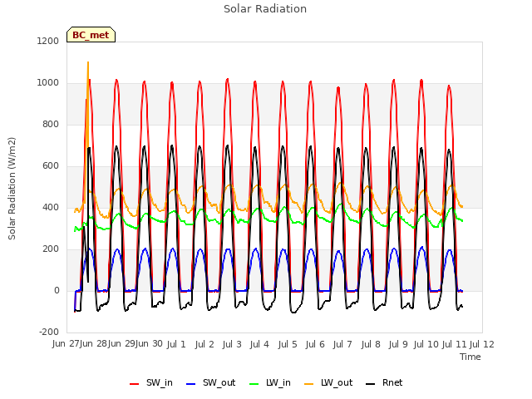The height and width of the screenshot is (399, 532).
Task: Click the Jul 7 x-axis tick label
Action: 342,344
